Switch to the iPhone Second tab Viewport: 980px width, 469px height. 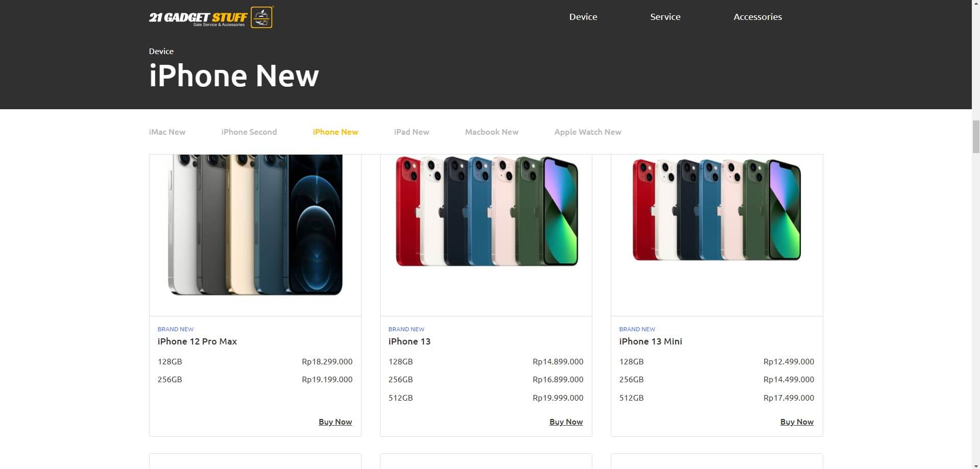249,132
